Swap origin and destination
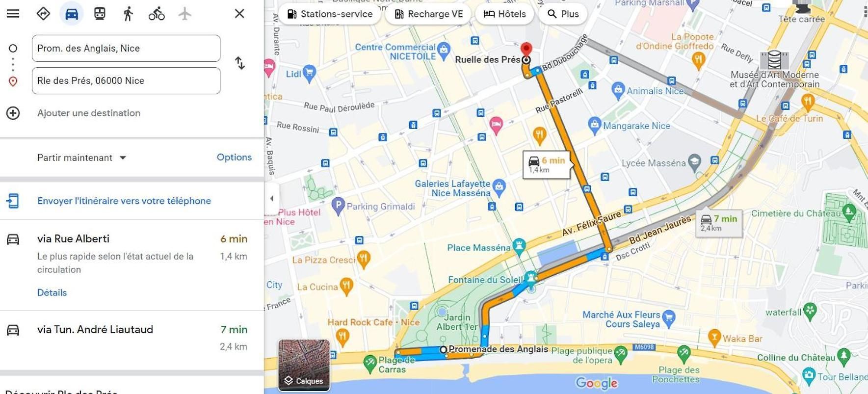Screen dimensions: 868x394 click(x=240, y=63)
